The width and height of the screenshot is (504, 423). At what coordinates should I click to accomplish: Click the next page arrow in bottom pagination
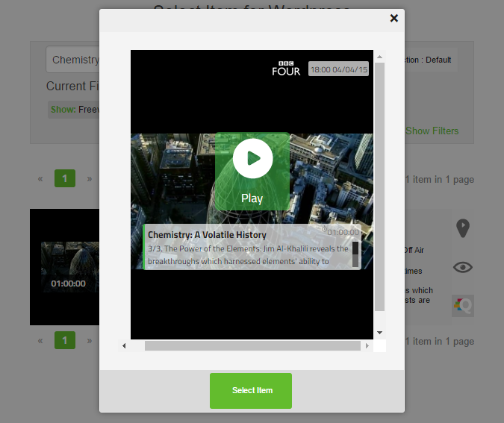90,341
